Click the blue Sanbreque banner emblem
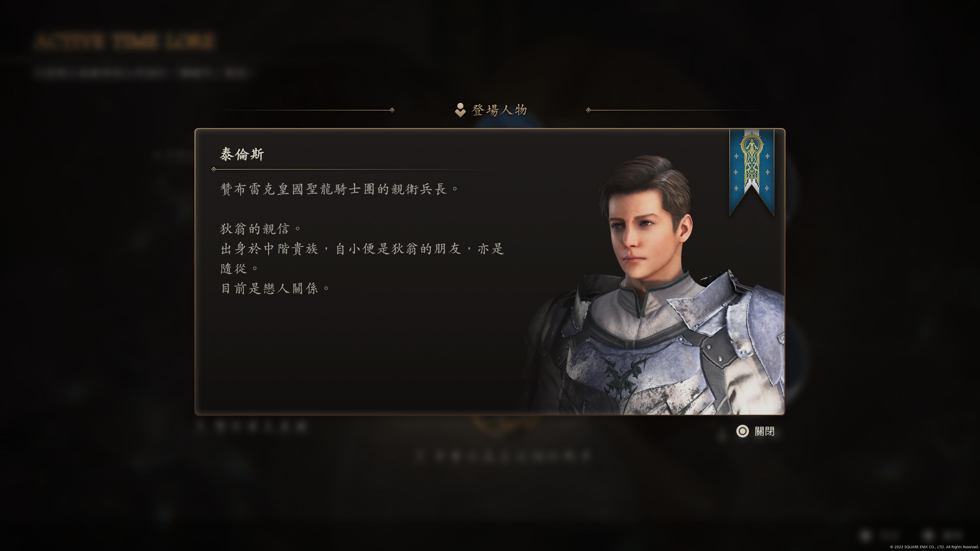 click(x=752, y=172)
